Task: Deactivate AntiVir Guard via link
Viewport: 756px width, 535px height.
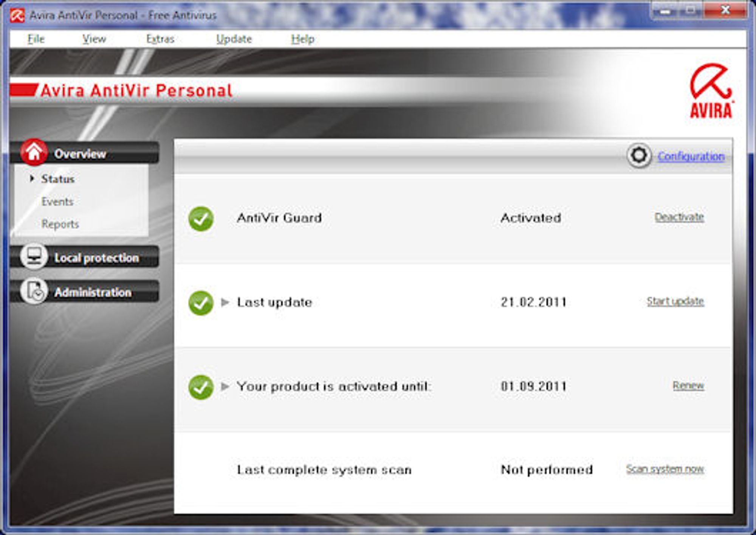Action: coord(679,217)
